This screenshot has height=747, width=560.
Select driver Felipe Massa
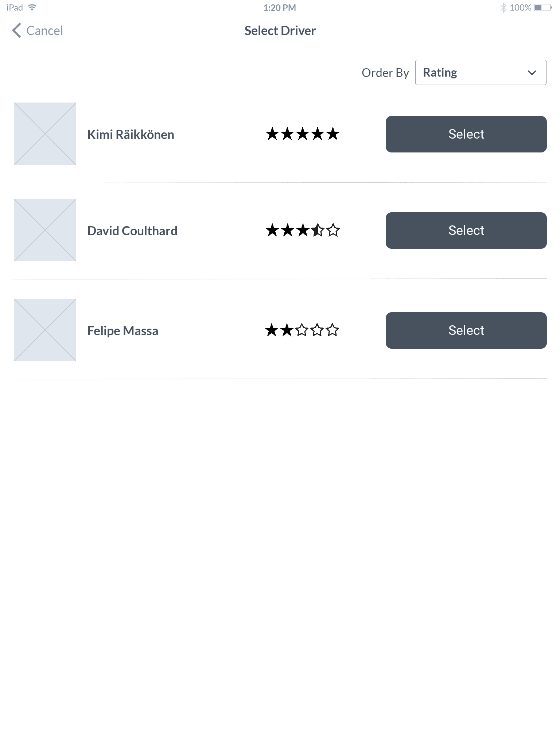[466, 330]
